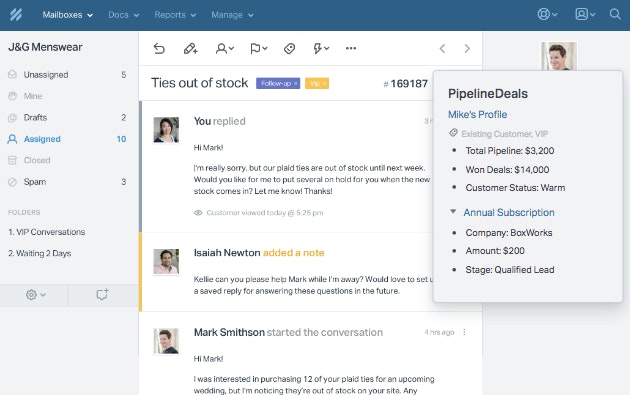Click 'Customer Status: Warm' entry
The width and height of the screenshot is (630, 395).
click(515, 188)
